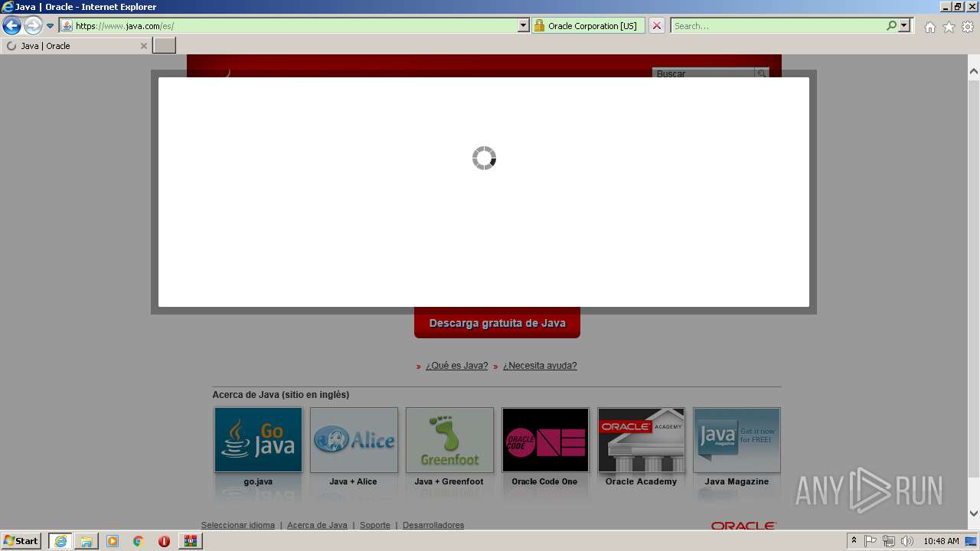
Task: Open the Desarrolladores footer link
Action: (x=433, y=525)
